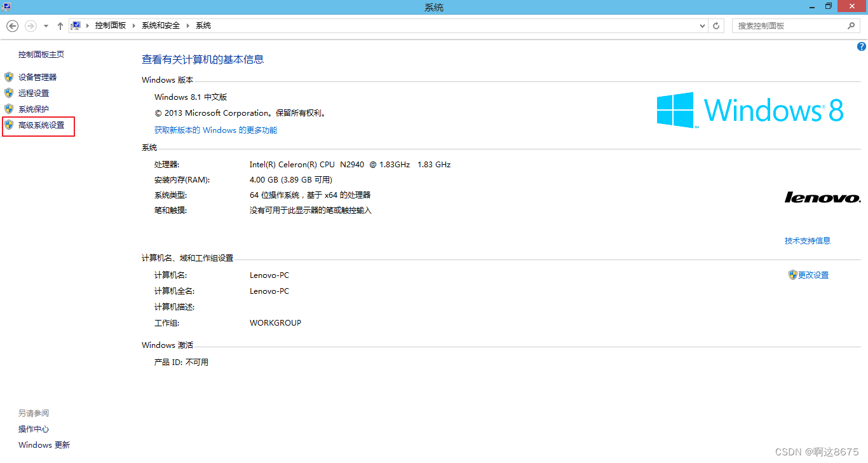Screen dimensions: 868x463
Task: Click the system type text 64 位操作系统
Action: tap(310, 195)
